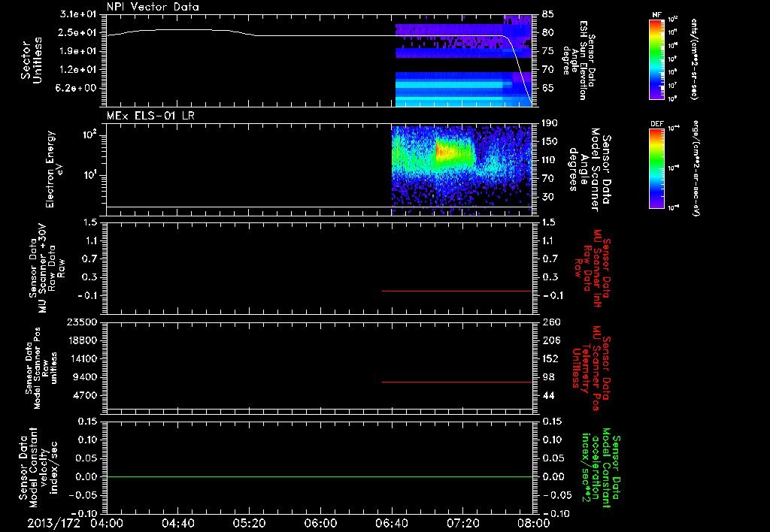This screenshot has width=770, height=532.
Task: Click the 65 degree elevation tick
Action: click(548, 88)
